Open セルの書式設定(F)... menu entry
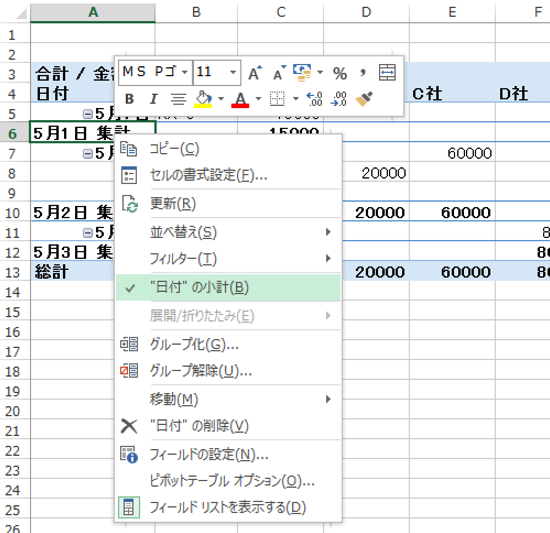Viewport: 550px width, 533px height. tap(228, 175)
